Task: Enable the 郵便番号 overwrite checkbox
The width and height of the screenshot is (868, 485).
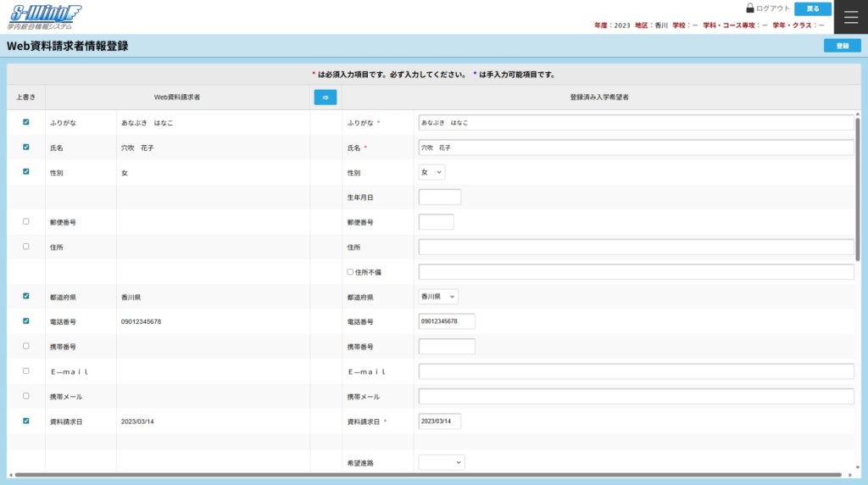Action: point(26,221)
